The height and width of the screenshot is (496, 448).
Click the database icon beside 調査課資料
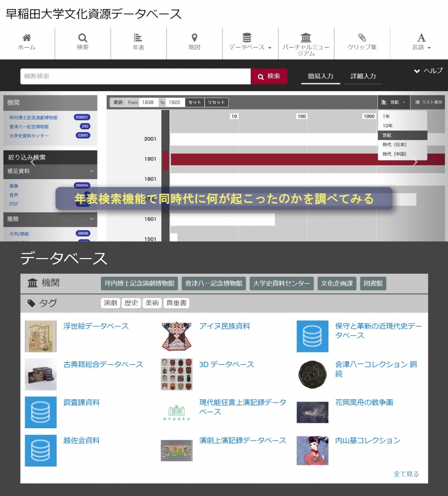pyautogui.click(x=41, y=412)
